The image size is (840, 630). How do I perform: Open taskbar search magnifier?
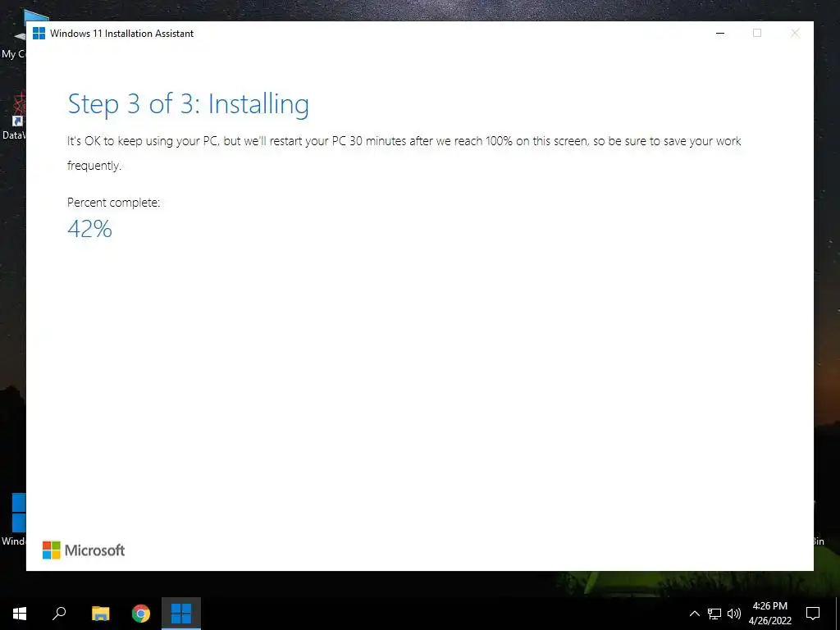59,614
